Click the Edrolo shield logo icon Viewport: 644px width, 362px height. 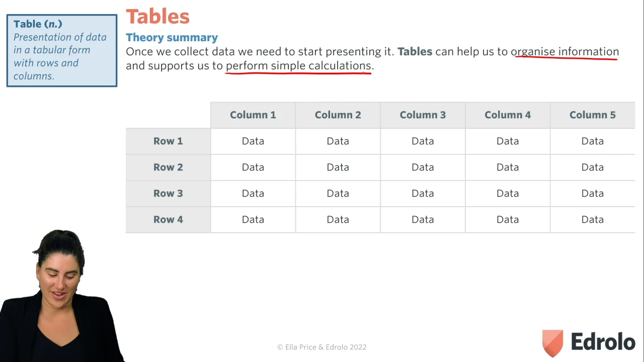[552, 343]
